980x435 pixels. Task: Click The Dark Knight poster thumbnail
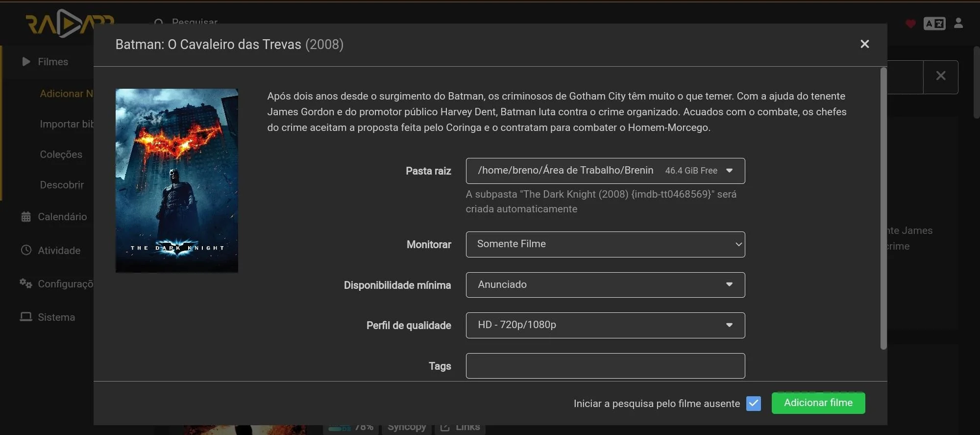tap(176, 180)
